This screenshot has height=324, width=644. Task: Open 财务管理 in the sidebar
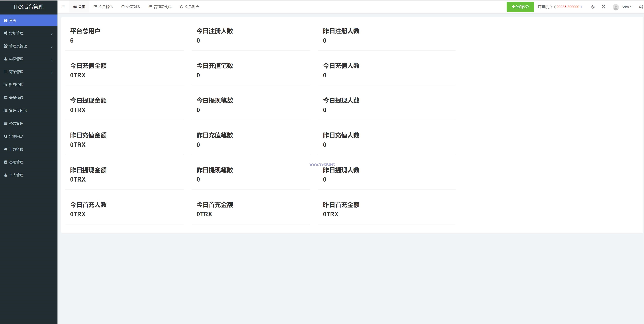pos(29,85)
